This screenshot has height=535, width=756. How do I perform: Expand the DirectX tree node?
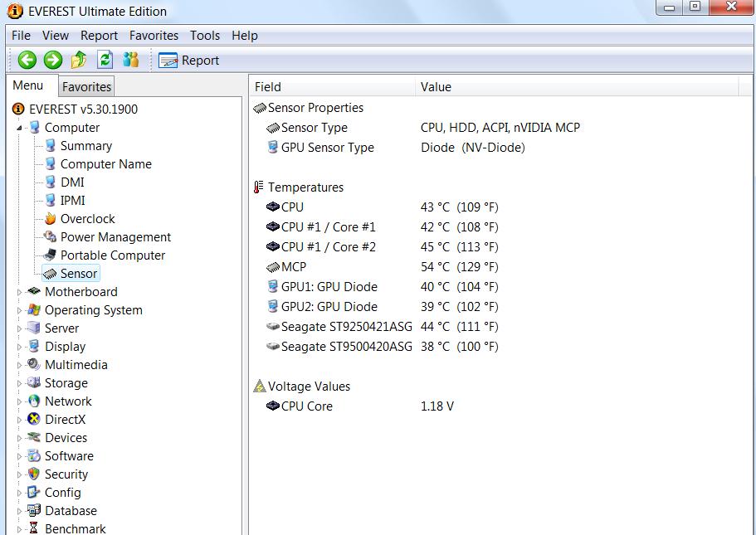[19, 420]
